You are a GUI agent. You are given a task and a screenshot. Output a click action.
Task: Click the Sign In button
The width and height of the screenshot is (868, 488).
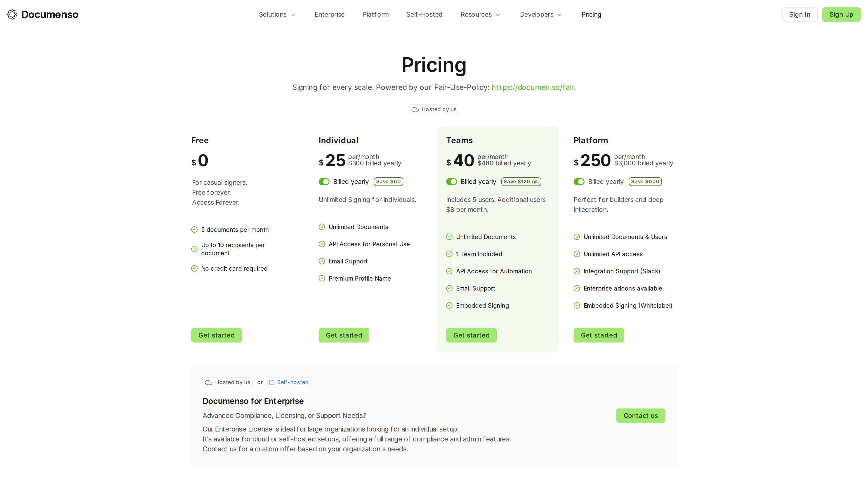point(800,14)
